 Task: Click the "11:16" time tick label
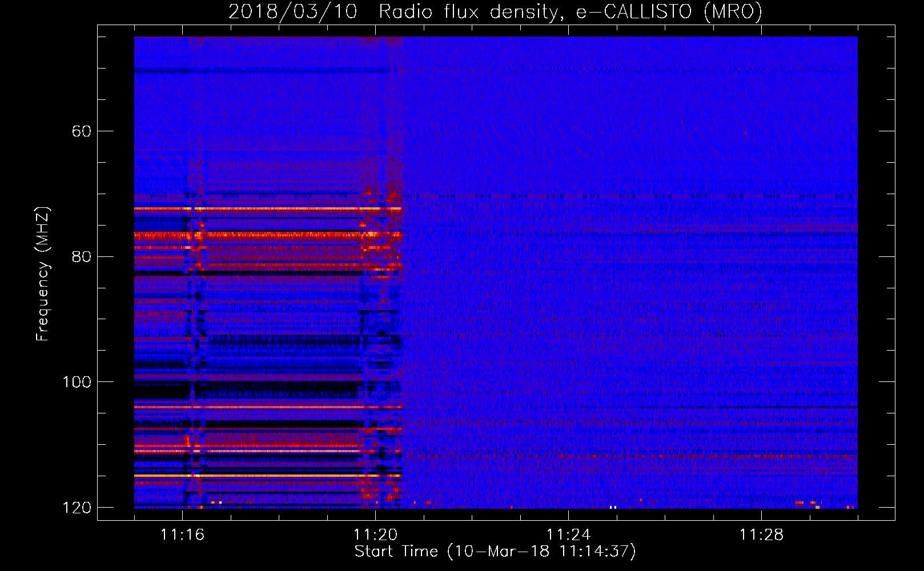tap(183, 534)
